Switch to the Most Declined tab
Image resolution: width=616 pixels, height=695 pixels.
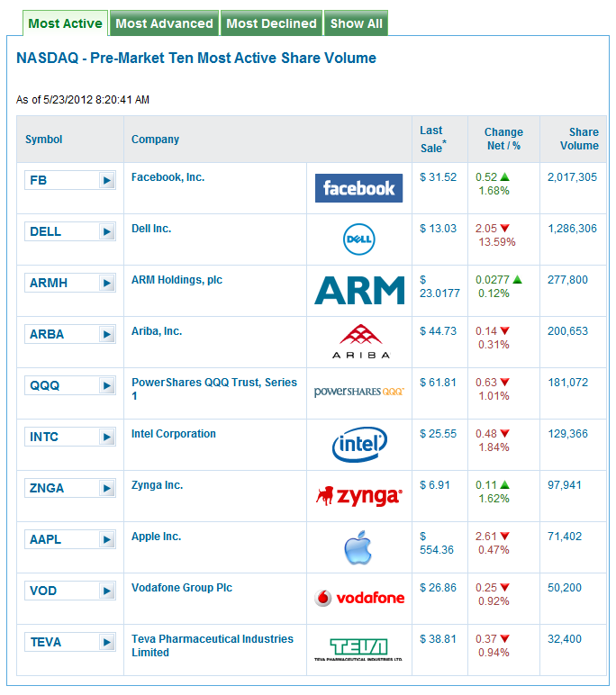point(271,23)
